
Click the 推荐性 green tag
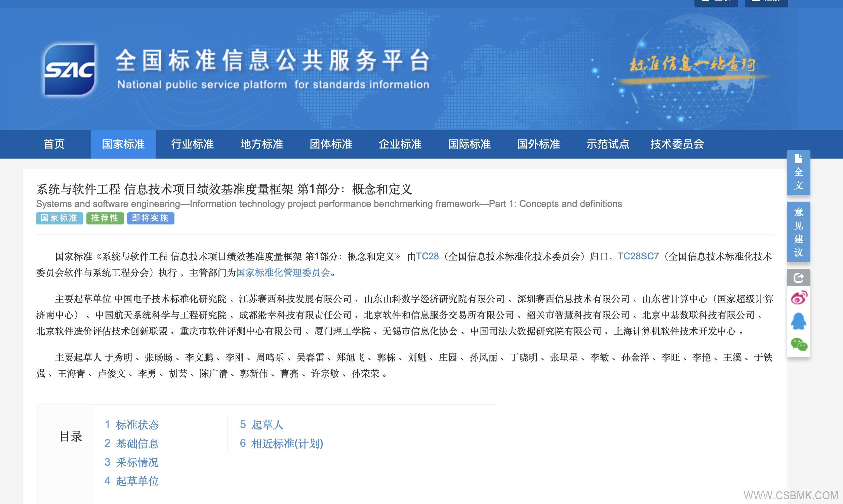click(105, 218)
